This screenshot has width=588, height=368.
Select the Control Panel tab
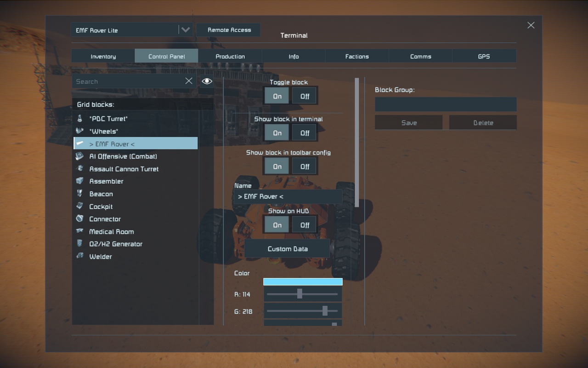click(166, 56)
